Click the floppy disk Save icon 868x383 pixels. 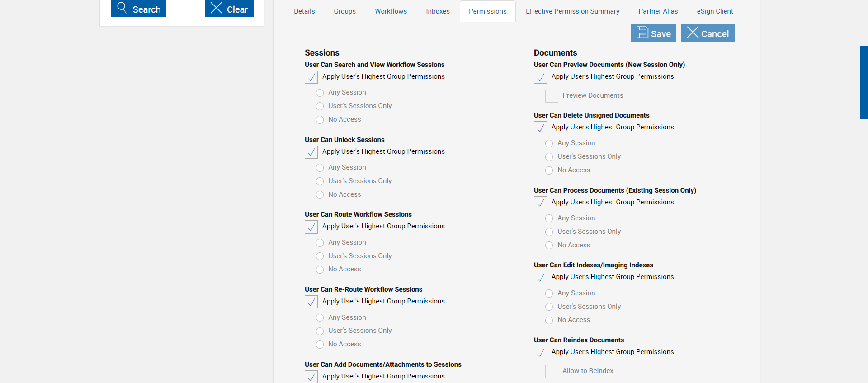[x=642, y=33]
